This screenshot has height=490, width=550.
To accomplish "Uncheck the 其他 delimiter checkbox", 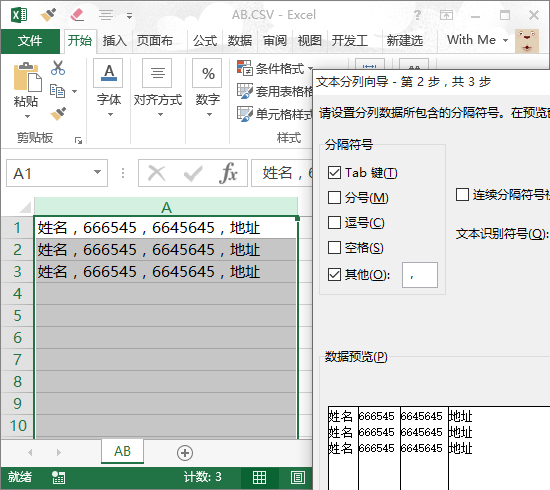I will 334,275.
